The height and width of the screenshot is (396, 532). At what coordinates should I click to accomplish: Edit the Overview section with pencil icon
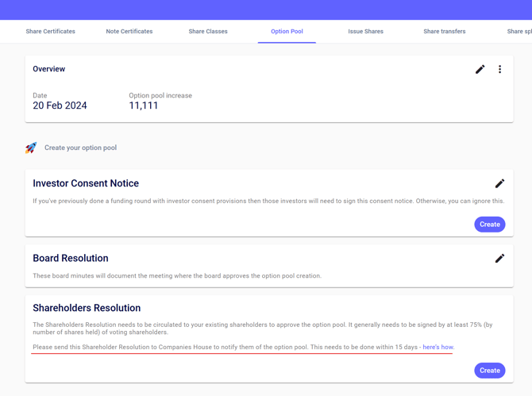click(x=480, y=70)
